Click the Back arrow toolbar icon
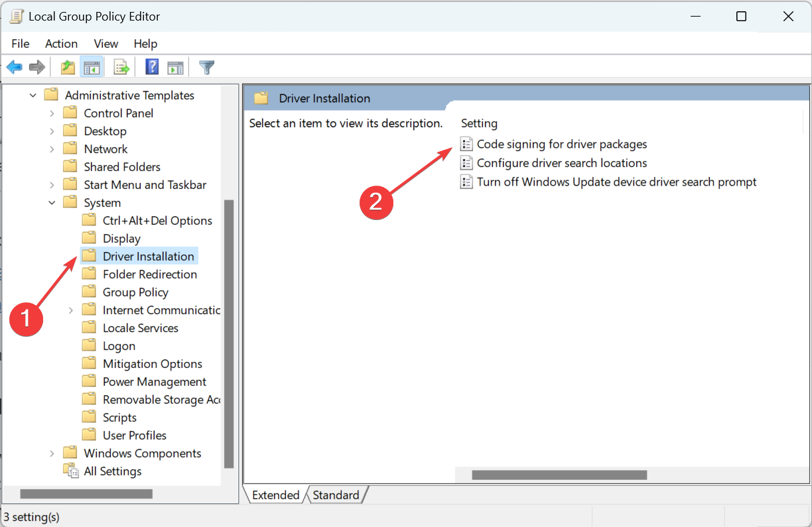Viewport: 812px width, 527px height. pyautogui.click(x=15, y=67)
